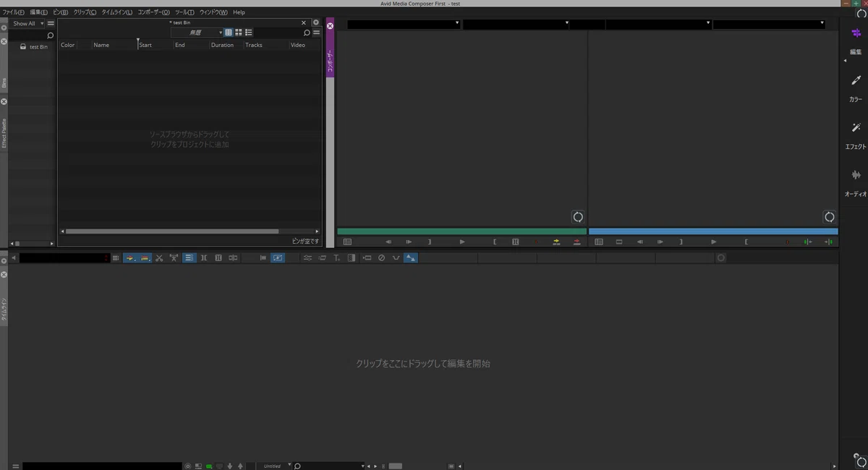868x470 pixels.
Task: Sort bin by Duration column header
Action: pyautogui.click(x=222, y=45)
